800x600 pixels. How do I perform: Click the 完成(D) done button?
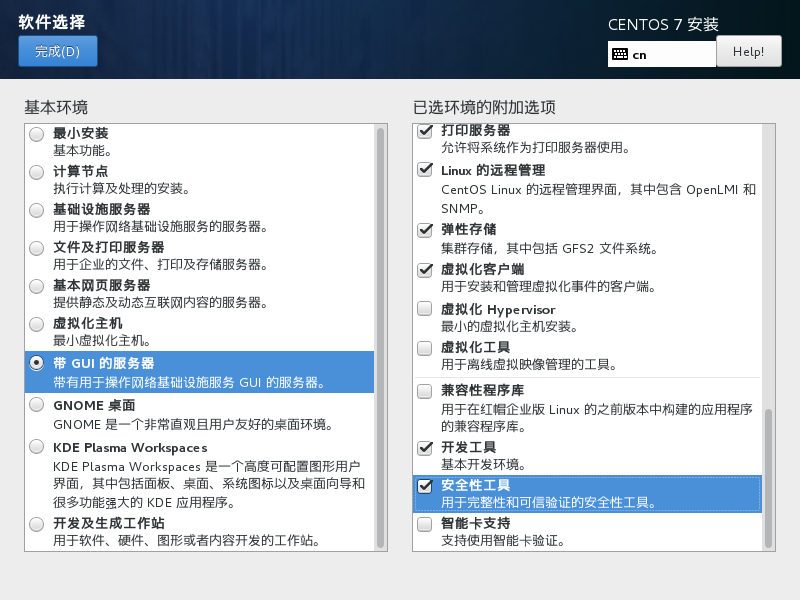tap(58, 51)
